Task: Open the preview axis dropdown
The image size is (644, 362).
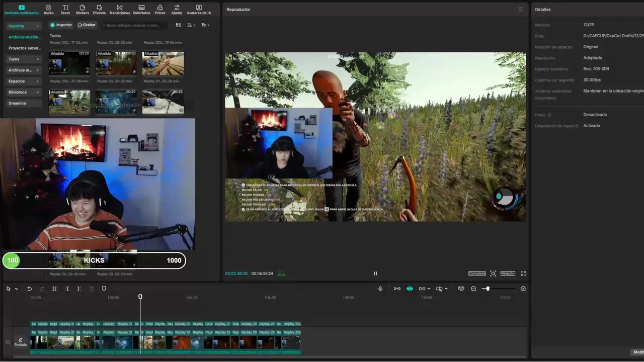Action: (x=446, y=289)
